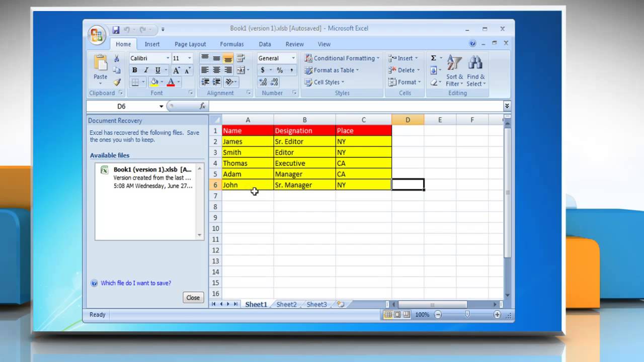
Task: Apply comma style
Action: click(291, 70)
